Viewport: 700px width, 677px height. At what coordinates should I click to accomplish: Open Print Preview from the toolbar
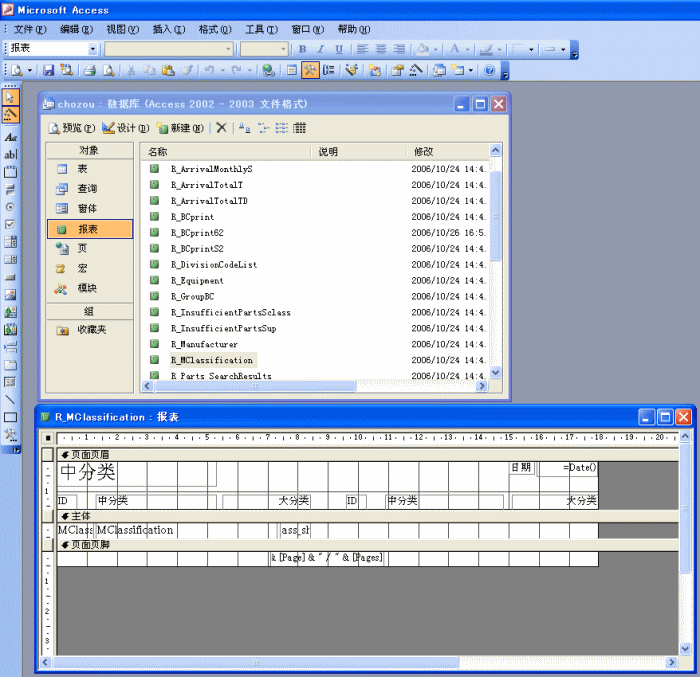click(x=108, y=70)
